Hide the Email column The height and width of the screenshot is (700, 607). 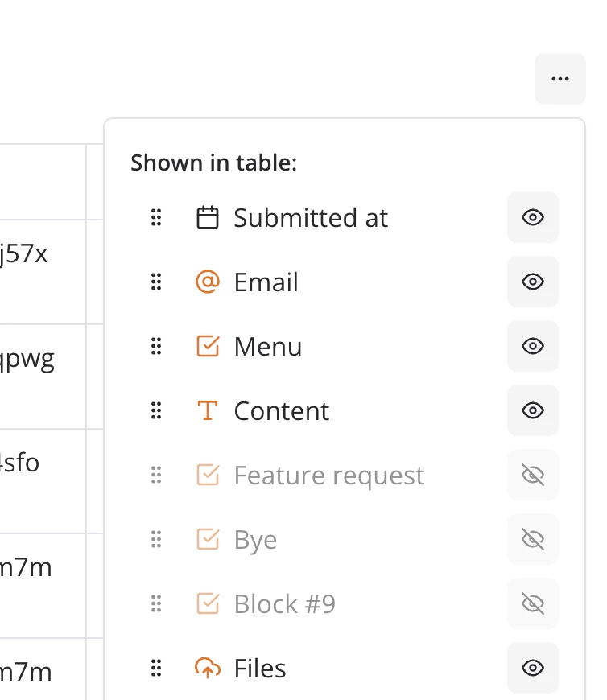(x=532, y=282)
